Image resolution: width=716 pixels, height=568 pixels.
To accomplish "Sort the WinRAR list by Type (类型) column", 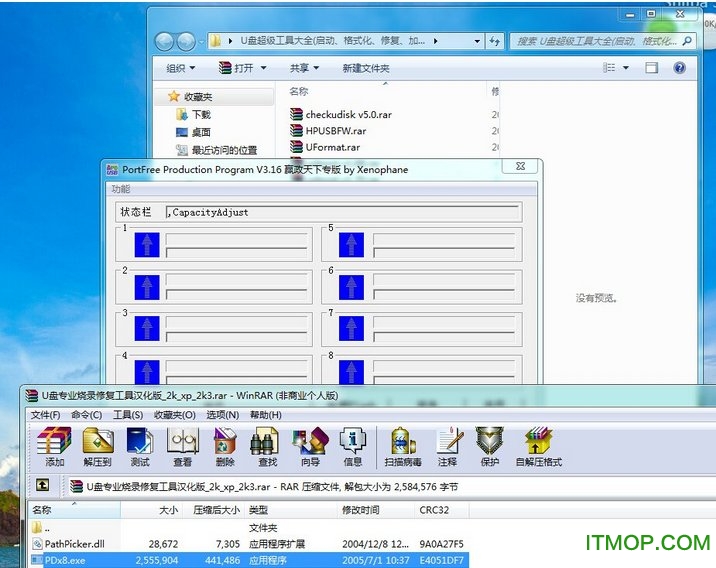I will pos(291,510).
